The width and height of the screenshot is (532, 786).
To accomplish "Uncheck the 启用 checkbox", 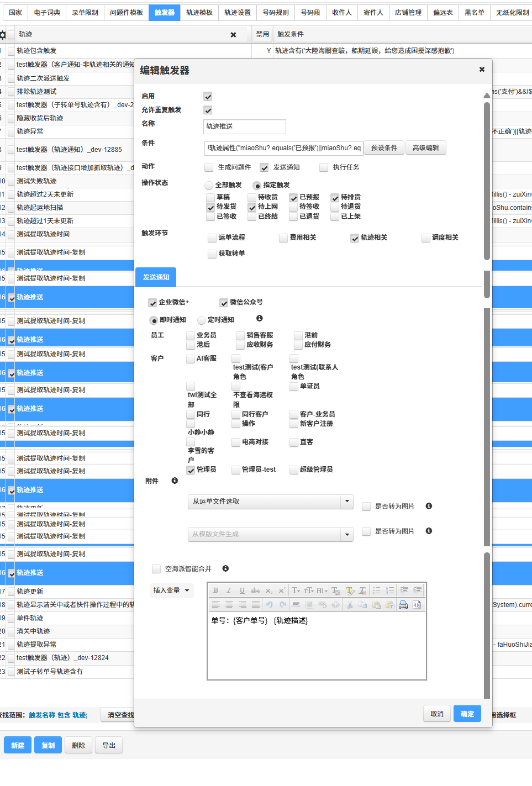I will click(208, 97).
